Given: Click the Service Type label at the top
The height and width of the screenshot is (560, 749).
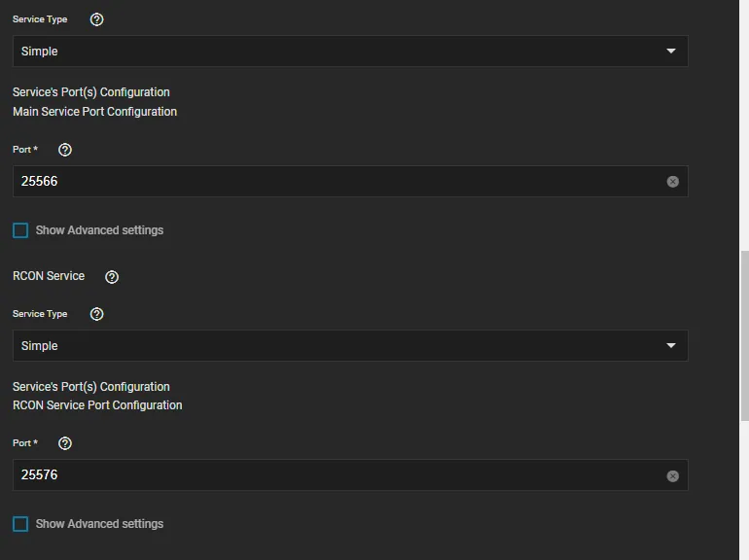Looking at the screenshot, I should (40, 19).
